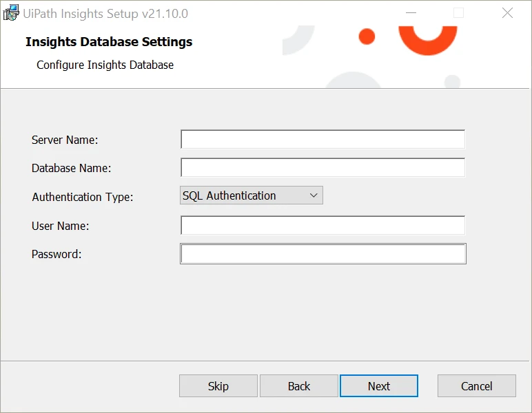Proceed with the Next button
Screen dimensions: 532x413
[379, 386]
